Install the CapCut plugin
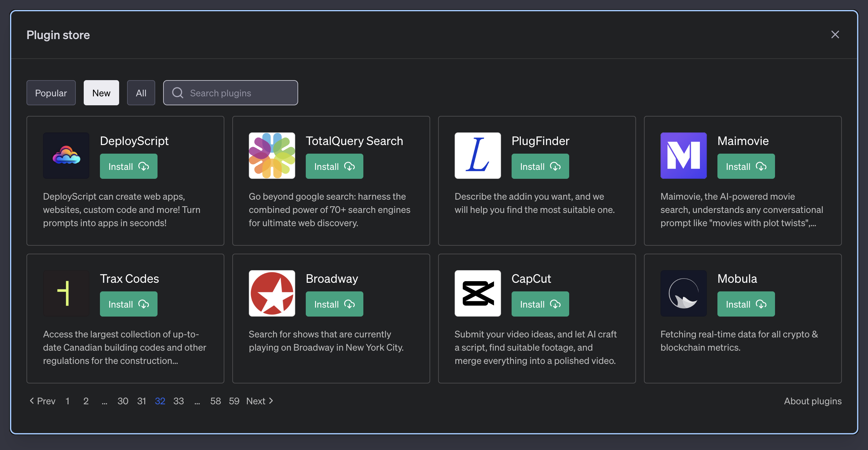The image size is (868, 450). [x=540, y=304]
